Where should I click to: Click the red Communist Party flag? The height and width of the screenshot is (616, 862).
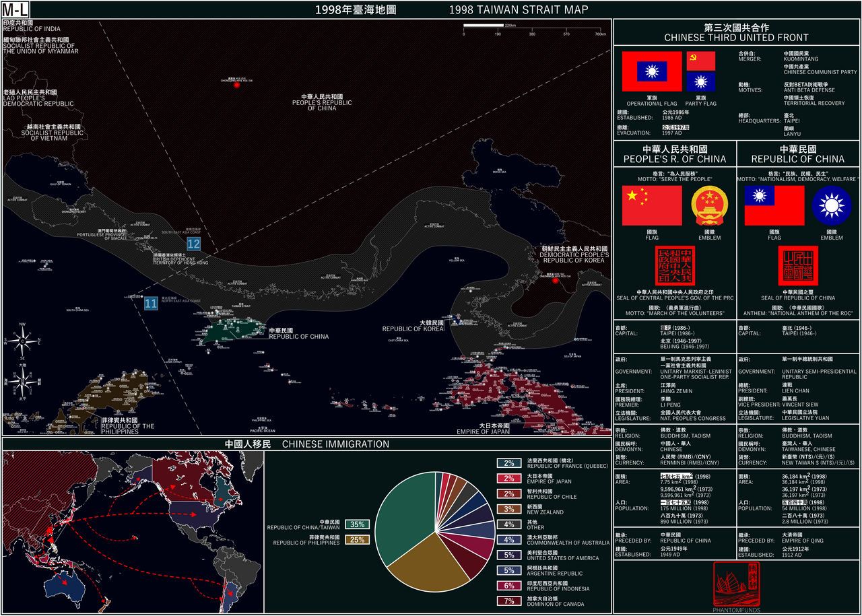tap(700, 61)
